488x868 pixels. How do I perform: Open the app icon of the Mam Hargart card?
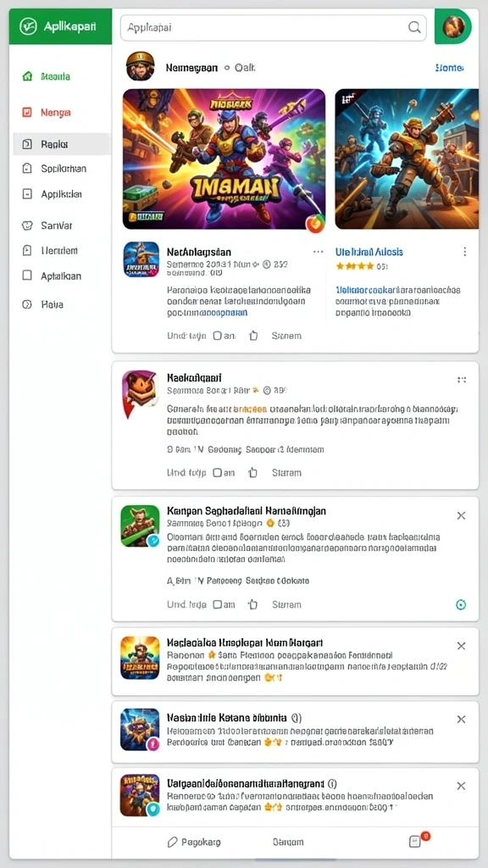(x=140, y=658)
